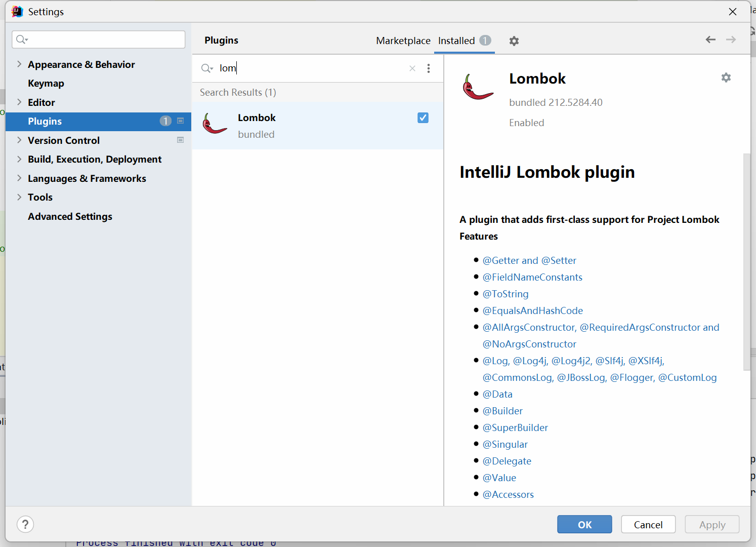The height and width of the screenshot is (547, 756).
Task: Switch to the Marketplace tab
Action: 403,41
